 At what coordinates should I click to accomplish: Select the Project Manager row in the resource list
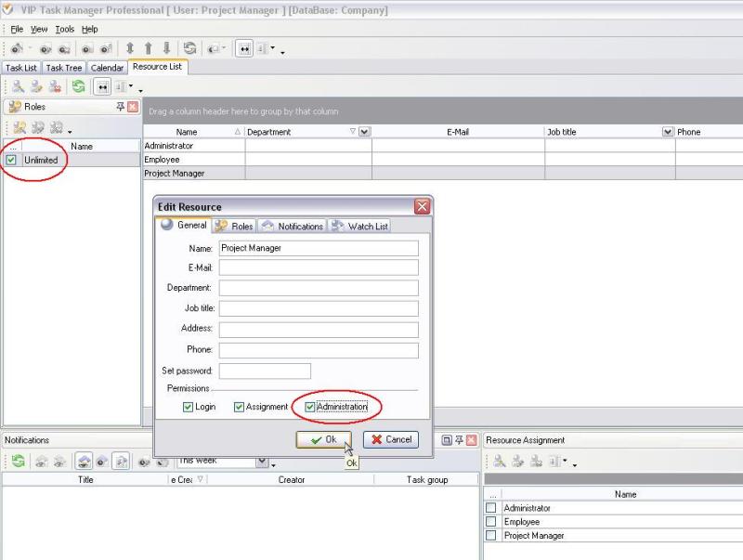443,174
